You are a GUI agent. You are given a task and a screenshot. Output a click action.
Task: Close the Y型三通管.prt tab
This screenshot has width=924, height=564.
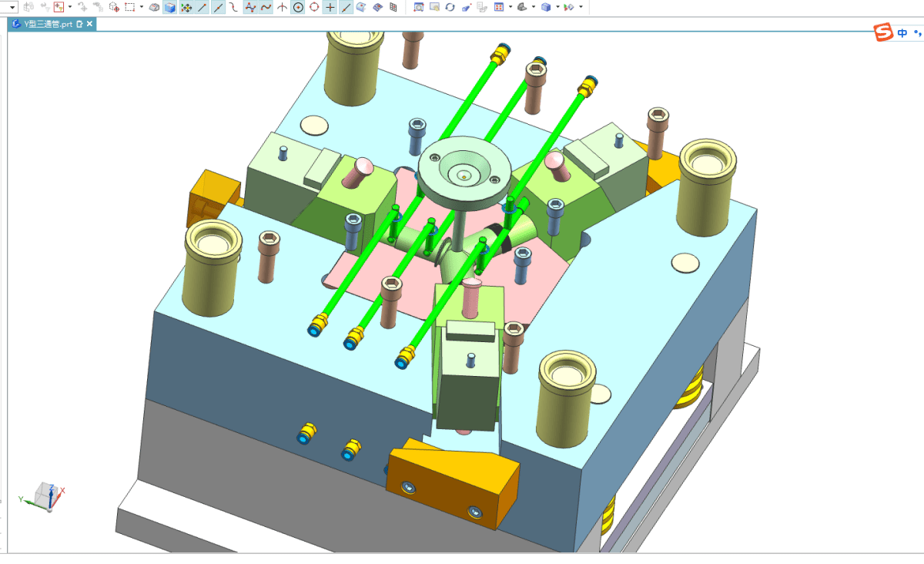coord(89,24)
